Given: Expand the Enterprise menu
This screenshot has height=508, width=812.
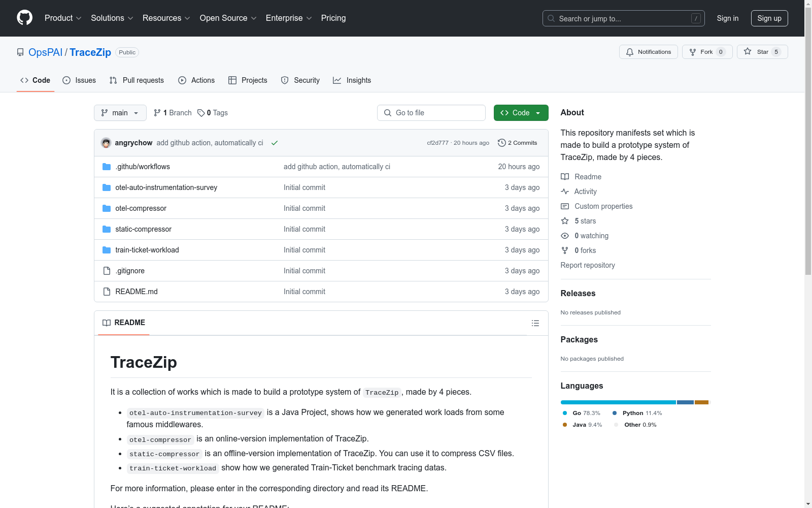Looking at the screenshot, I should point(289,18).
